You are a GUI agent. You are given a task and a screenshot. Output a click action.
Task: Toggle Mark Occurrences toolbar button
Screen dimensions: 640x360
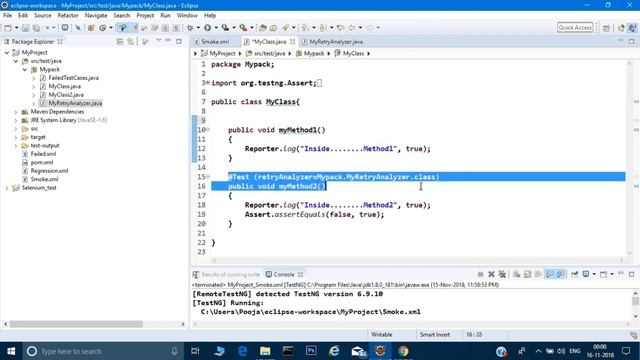click(134, 28)
